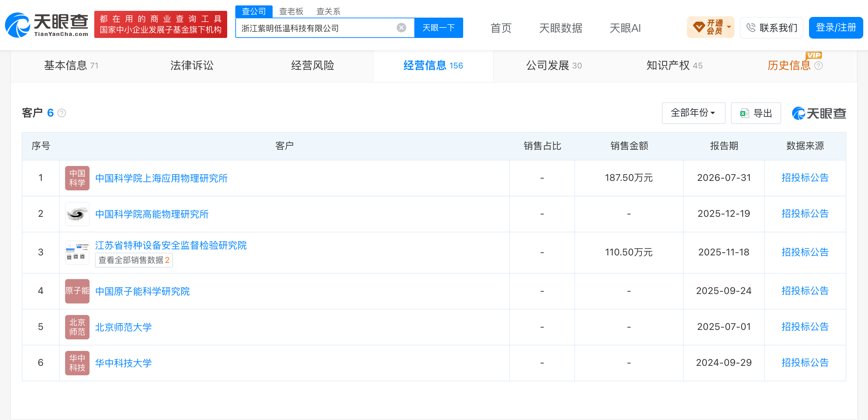
Task: Click the help icon beside 历史信息
Action: pyautogui.click(x=818, y=66)
